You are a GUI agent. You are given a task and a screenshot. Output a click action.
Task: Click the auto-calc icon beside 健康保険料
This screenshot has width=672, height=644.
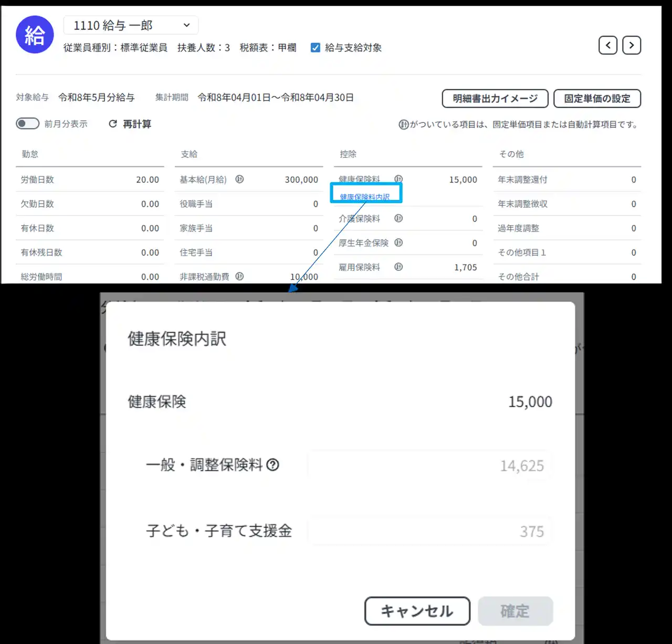pyautogui.click(x=398, y=179)
